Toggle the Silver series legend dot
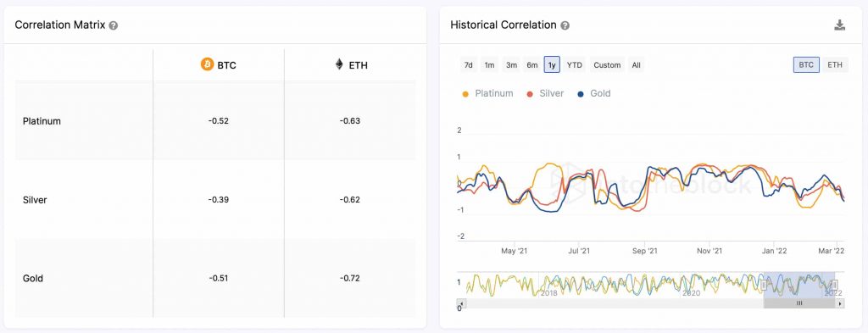The image size is (868, 333). [x=529, y=94]
